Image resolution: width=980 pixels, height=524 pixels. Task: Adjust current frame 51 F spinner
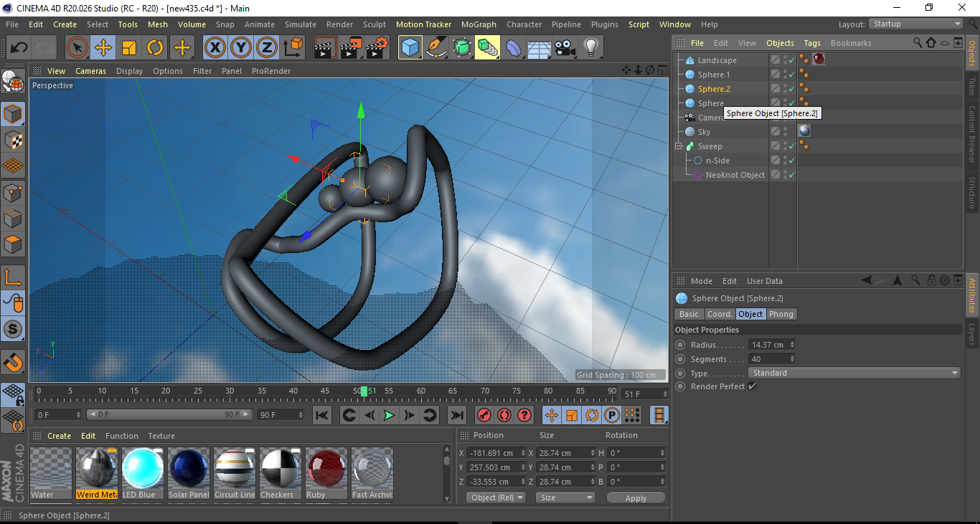665,394
